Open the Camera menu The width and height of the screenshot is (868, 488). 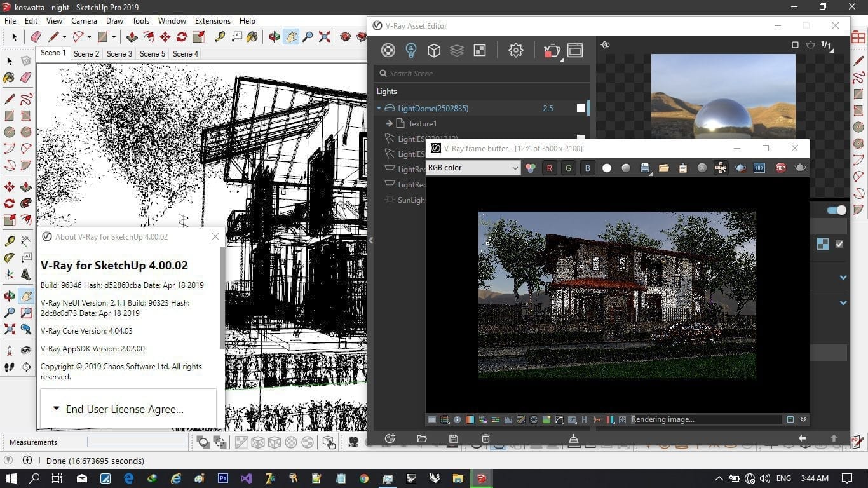tap(84, 21)
